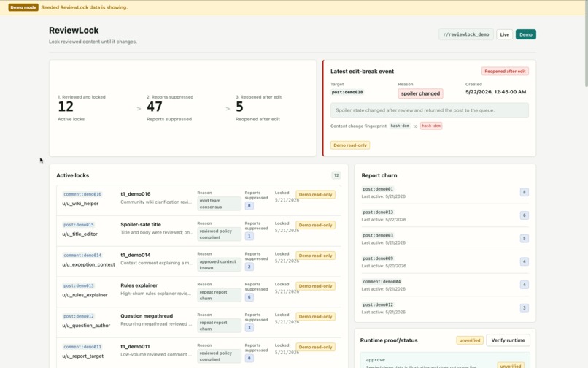Click the Verify runtime button
The image size is (588, 368).
[508, 340]
